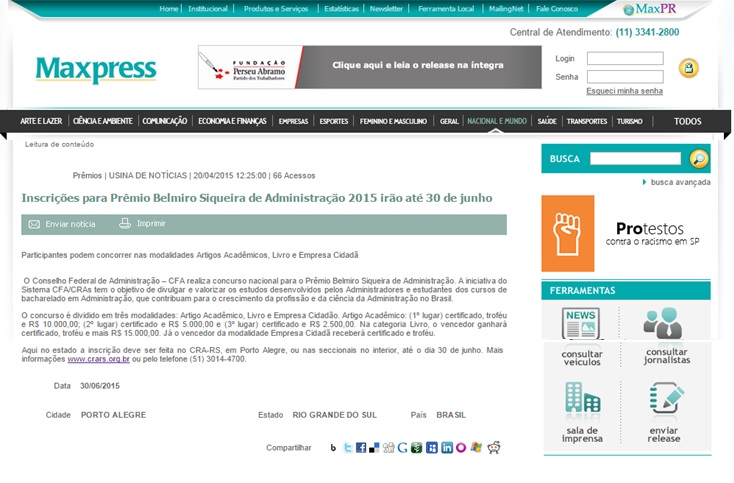Share via pink circle icon

(461, 448)
